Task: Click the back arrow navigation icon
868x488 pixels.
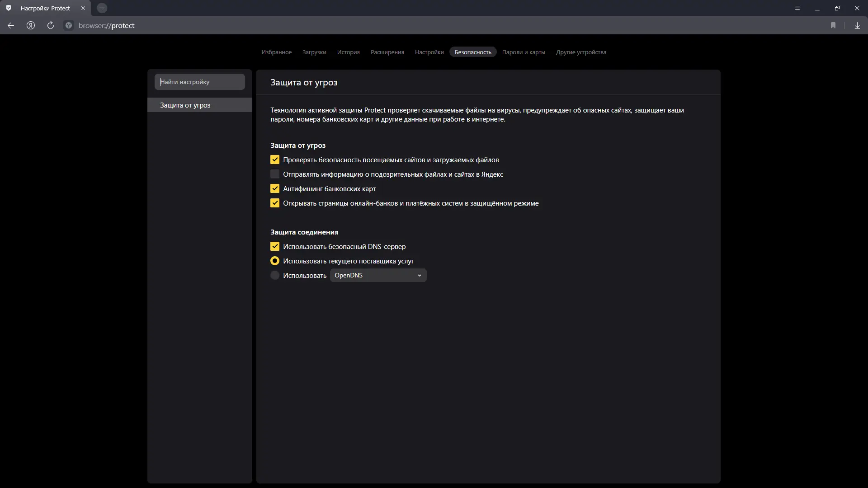Action: tap(11, 25)
